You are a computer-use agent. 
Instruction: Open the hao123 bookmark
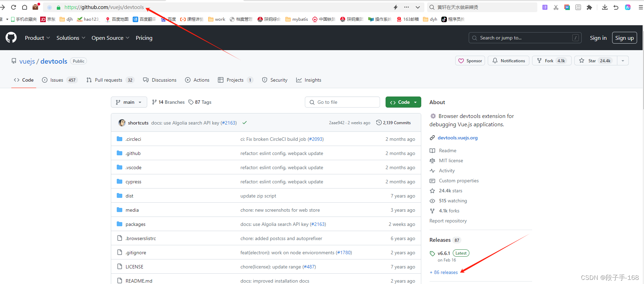point(88,19)
